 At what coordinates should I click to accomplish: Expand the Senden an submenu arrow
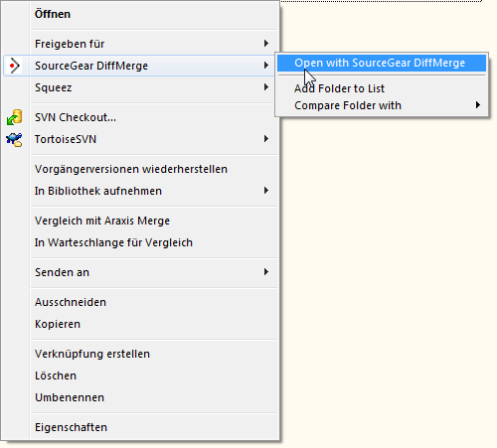tap(266, 272)
